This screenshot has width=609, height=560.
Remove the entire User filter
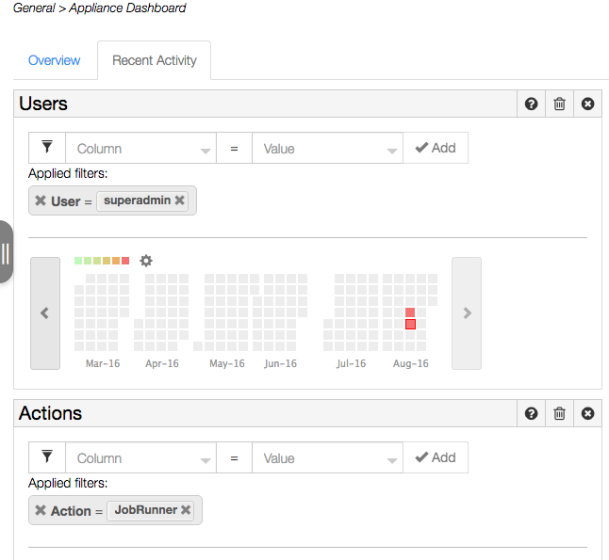40,200
